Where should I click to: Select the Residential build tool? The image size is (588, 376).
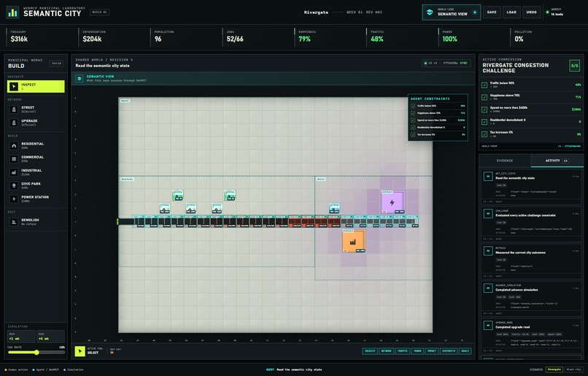pos(36,145)
